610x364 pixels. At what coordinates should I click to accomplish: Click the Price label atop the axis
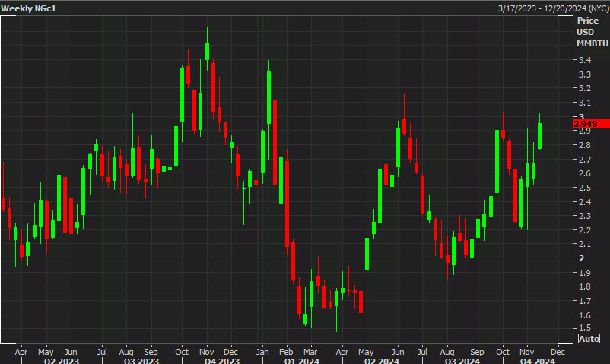click(587, 21)
